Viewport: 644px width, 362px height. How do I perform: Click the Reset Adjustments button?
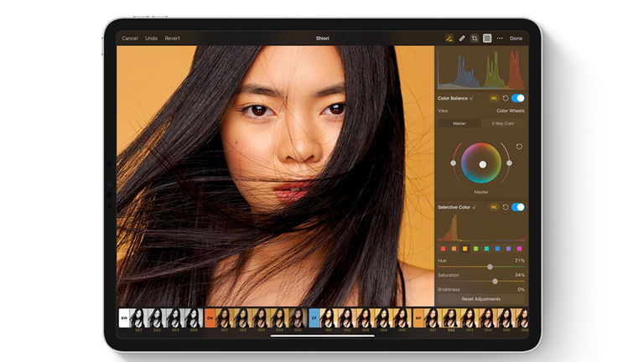point(481,299)
